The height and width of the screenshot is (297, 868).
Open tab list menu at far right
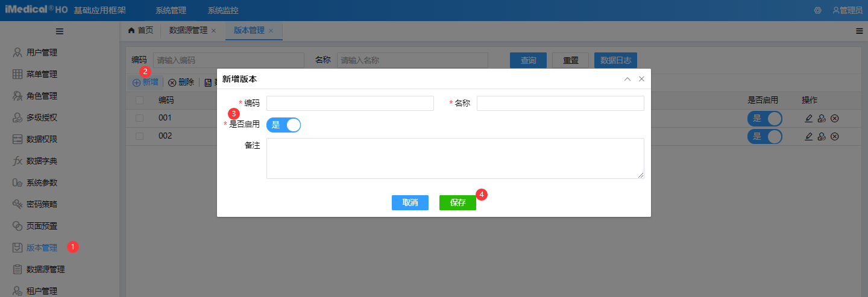[x=860, y=31]
